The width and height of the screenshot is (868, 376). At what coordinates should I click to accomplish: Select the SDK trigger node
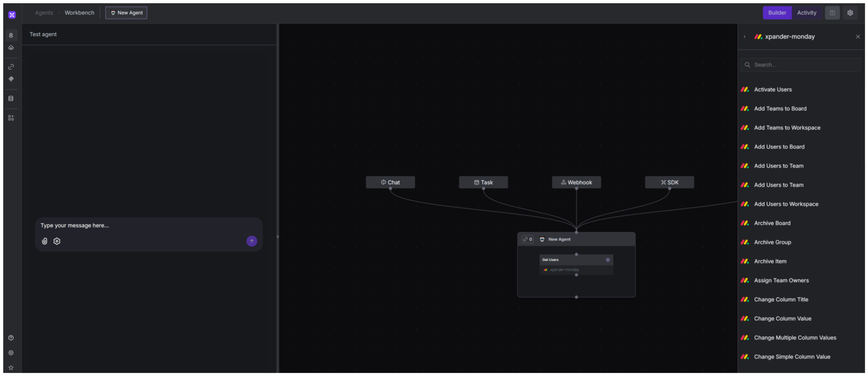coord(669,182)
